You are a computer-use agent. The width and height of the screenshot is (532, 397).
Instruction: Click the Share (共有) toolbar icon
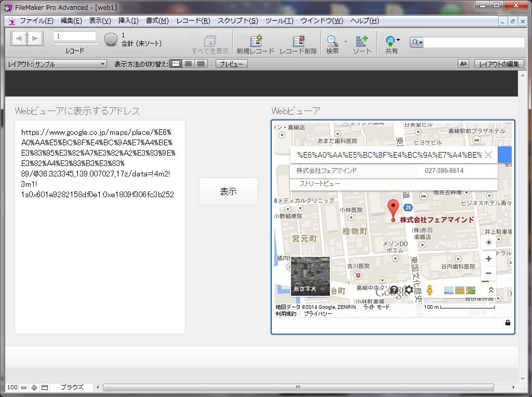pyautogui.click(x=390, y=41)
